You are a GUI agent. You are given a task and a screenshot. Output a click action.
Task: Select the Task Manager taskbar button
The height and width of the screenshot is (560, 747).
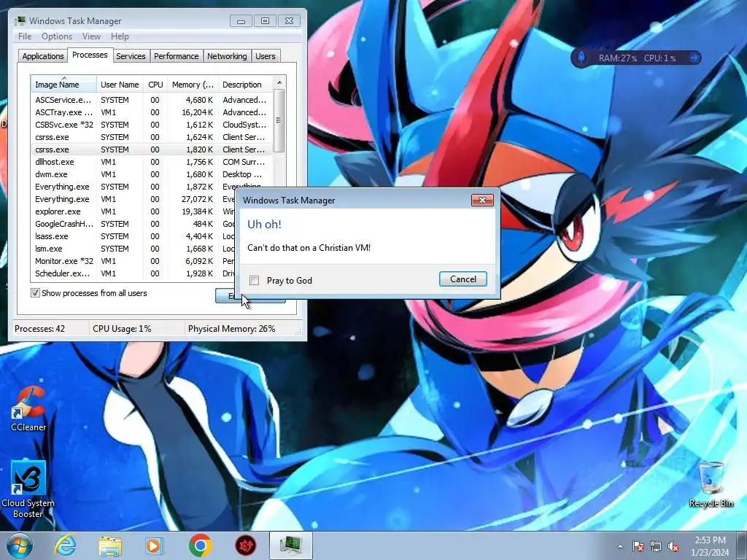[x=290, y=545]
